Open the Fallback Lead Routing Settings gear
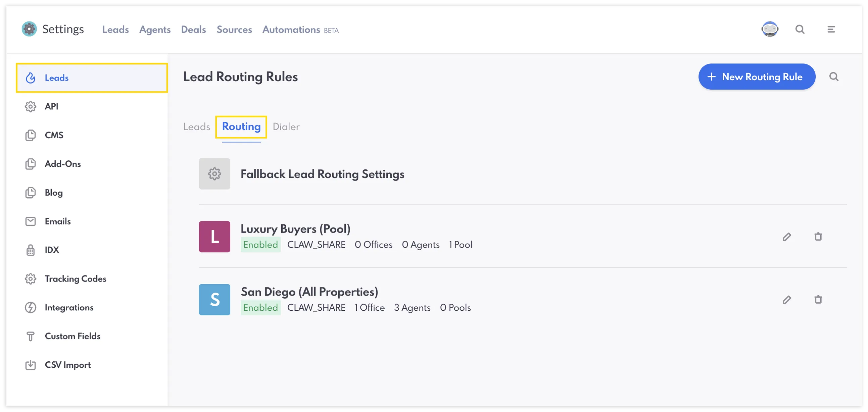Image resolution: width=868 pixels, height=412 pixels. (214, 174)
